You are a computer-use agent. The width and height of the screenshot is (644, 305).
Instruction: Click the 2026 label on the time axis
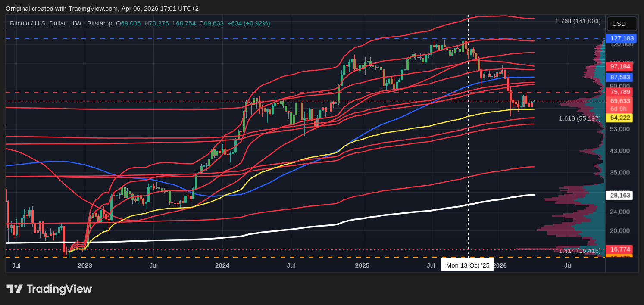point(501,265)
